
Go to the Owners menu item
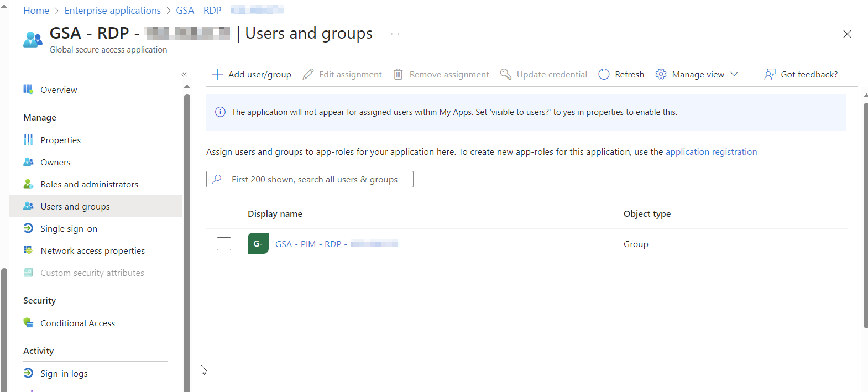point(96,162)
